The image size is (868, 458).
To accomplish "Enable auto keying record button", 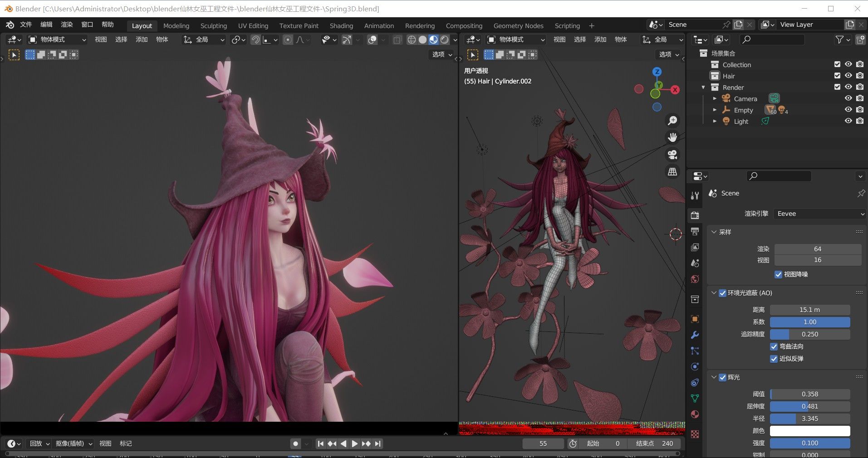I will (295, 443).
